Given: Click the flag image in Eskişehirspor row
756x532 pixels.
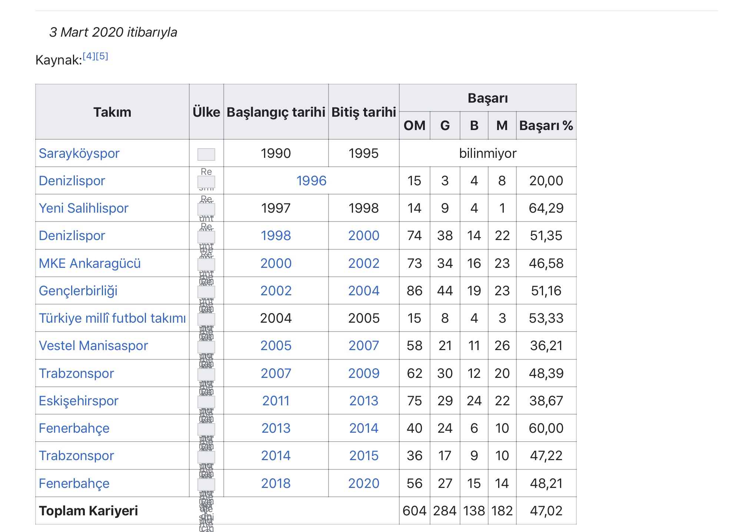Looking at the screenshot, I should point(206,402).
